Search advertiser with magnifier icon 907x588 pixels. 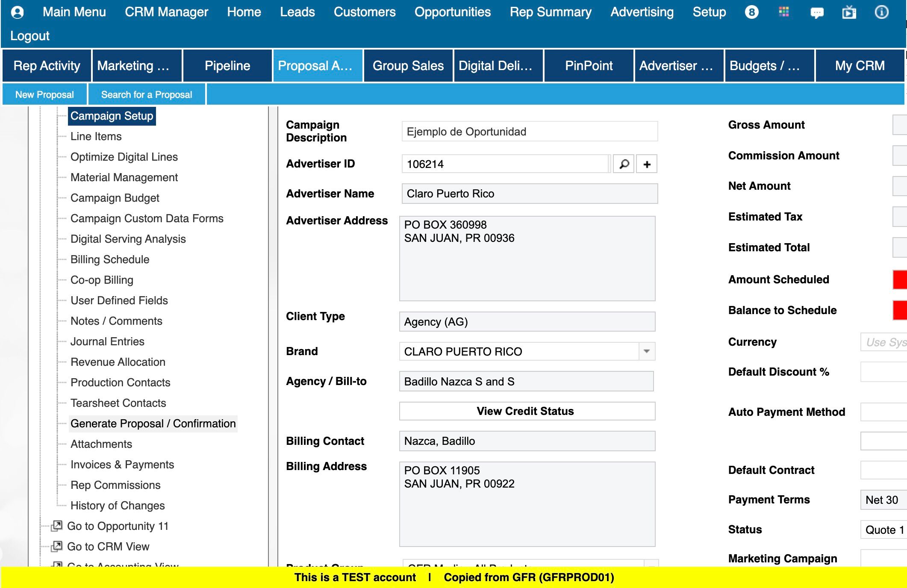point(624,164)
